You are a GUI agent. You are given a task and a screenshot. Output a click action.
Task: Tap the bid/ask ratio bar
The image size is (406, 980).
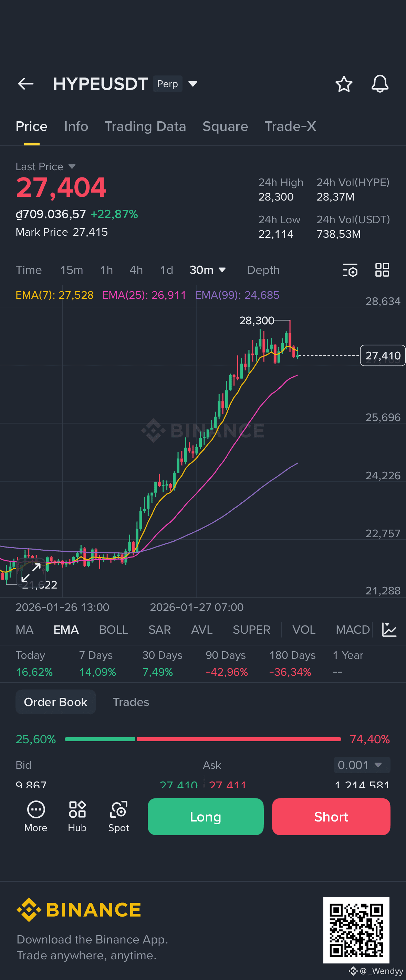click(203, 739)
